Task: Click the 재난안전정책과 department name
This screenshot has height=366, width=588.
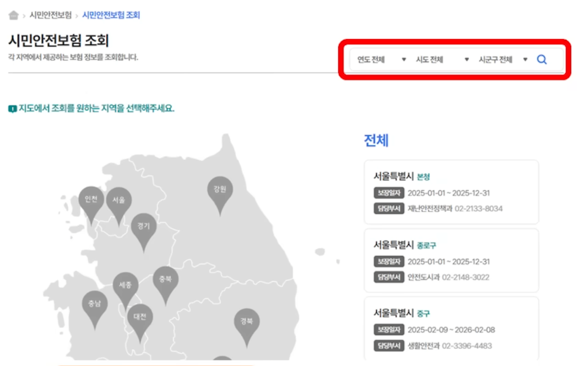Action: pyautogui.click(x=430, y=208)
